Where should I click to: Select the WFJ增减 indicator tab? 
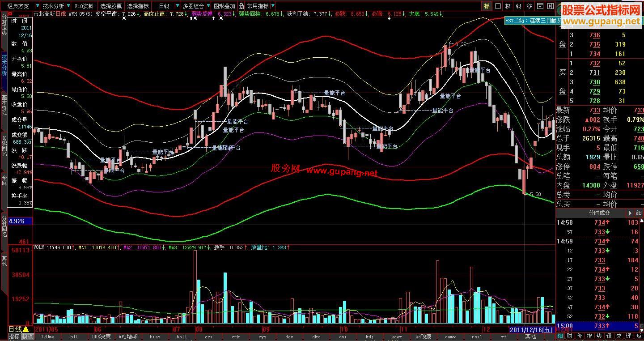(x=128, y=337)
